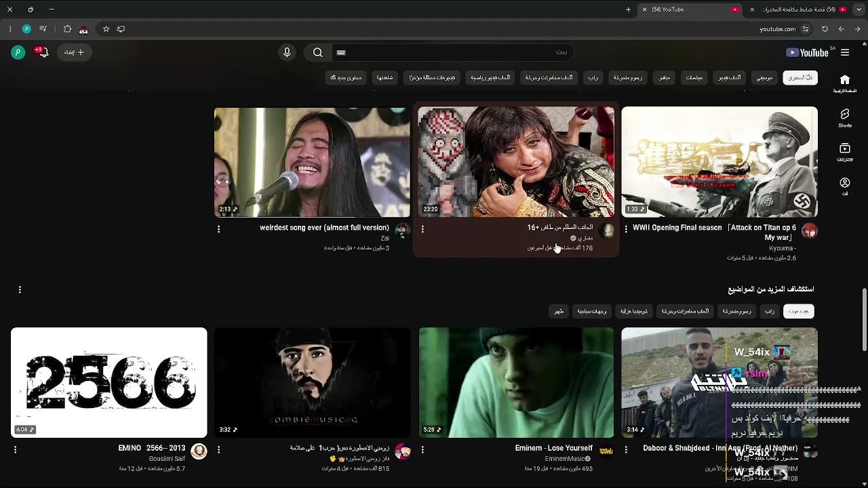Open options for Attack on Titan video
The width and height of the screenshot is (868, 488).
tap(626, 229)
